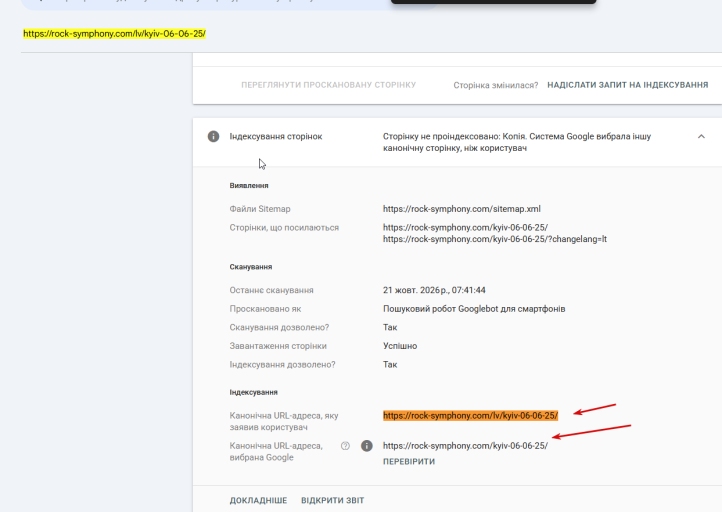Click Так value for Індексування дозволено
This screenshot has width=722, height=512.
(x=390, y=365)
